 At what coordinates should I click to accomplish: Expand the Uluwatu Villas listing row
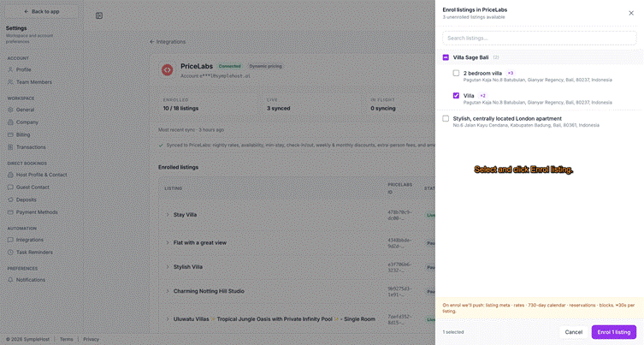(167, 319)
